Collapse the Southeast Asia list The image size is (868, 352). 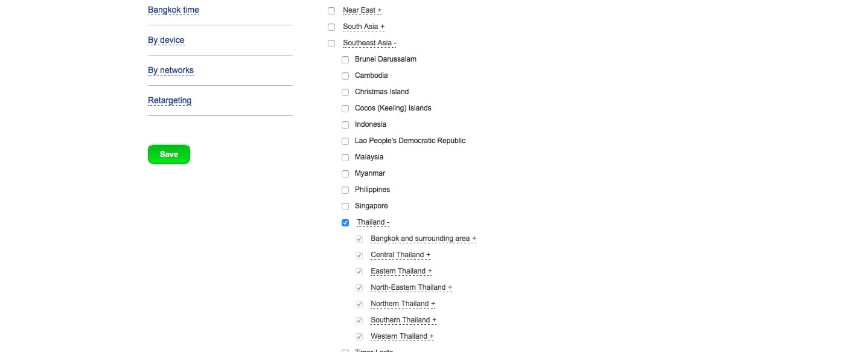[x=369, y=43]
